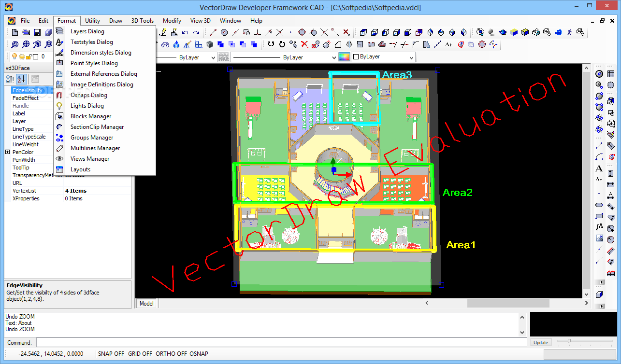The height and width of the screenshot is (364, 621).
Task: Open the File menu
Action: pyautogui.click(x=25, y=21)
